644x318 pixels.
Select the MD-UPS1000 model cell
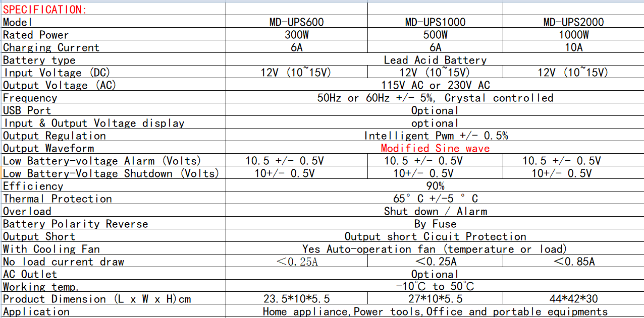click(435, 22)
